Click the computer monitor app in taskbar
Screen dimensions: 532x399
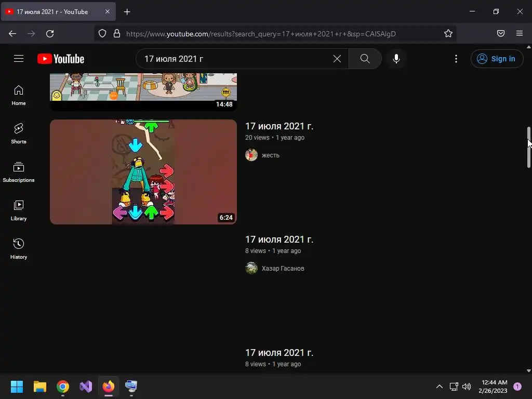[x=131, y=387]
